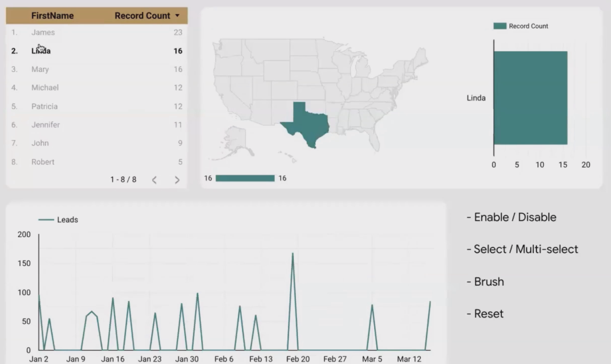Click the Record Count column header
This screenshot has width=611, height=364.
click(142, 16)
